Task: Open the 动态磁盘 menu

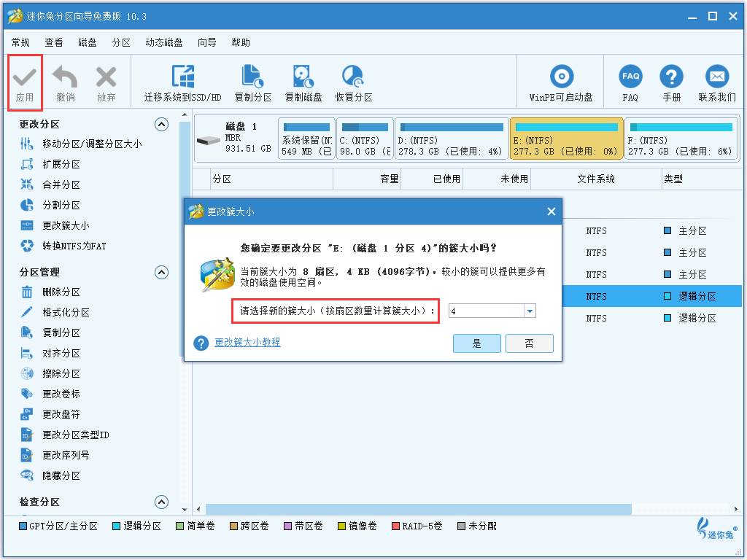Action: (x=164, y=43)
